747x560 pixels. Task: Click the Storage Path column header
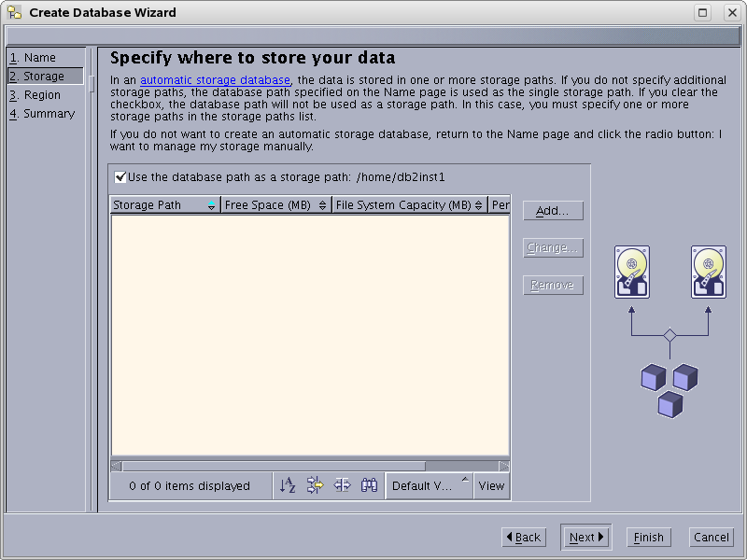point(165,205)
